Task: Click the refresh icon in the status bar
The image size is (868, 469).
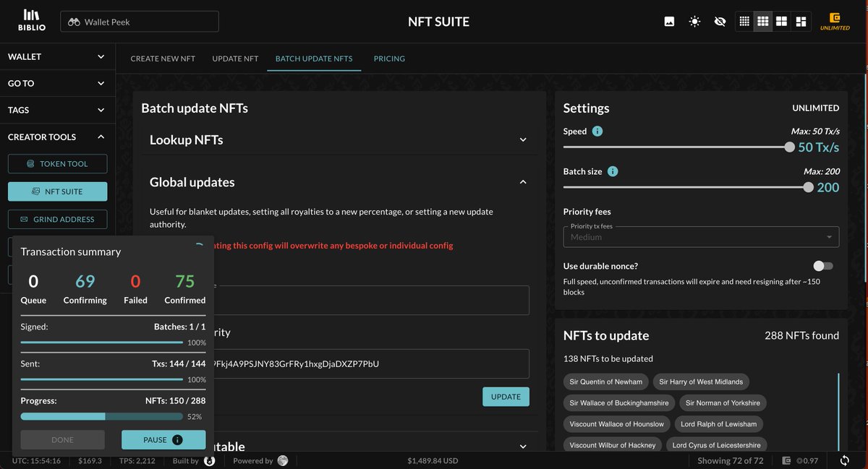Action: tap(844, 460)
